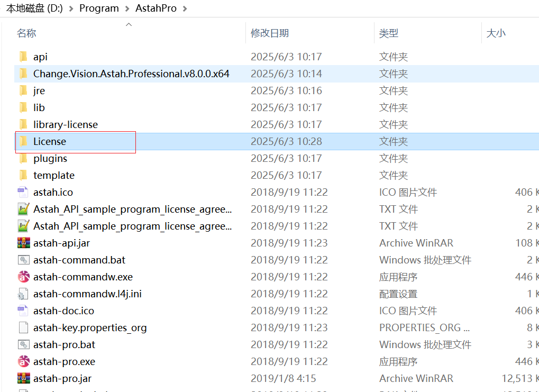
Task: Click the library-license folder icon
Action: (23, 124)
